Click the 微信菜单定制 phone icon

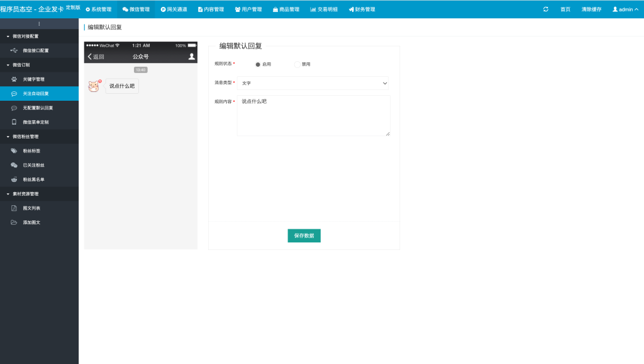click(14, 122)
